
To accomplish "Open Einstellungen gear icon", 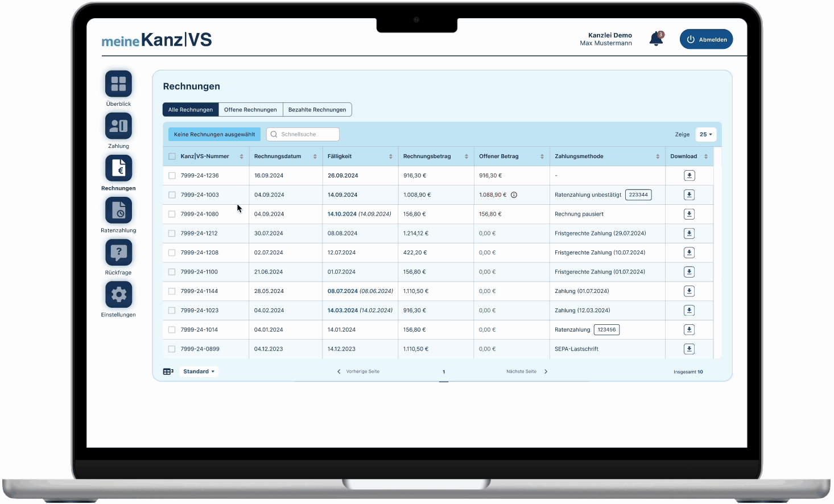I will click(118, 295).
